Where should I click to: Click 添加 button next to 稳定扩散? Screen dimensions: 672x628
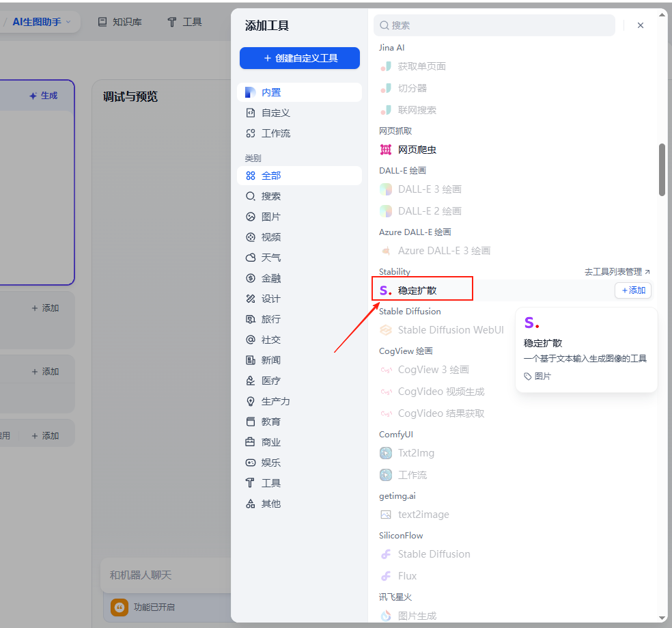click(x=633, y=290)
